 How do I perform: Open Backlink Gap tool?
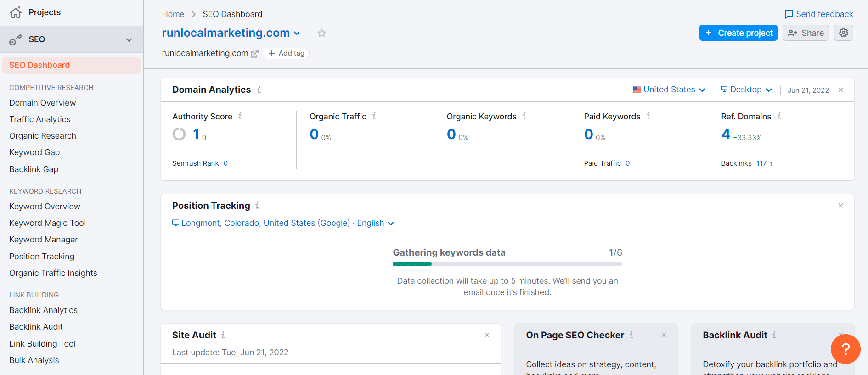tap(34, 169)
